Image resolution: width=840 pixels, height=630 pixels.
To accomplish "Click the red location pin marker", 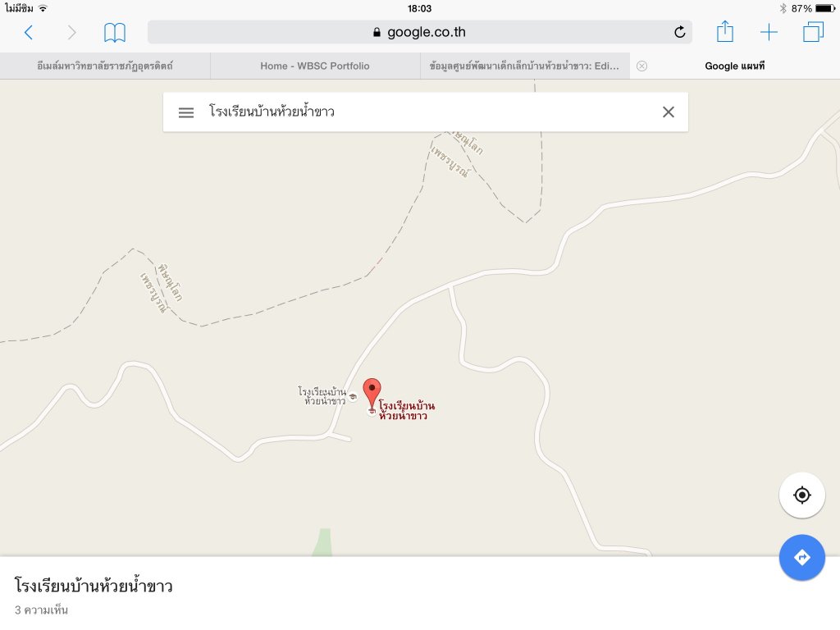I will [x=372, y=394].
